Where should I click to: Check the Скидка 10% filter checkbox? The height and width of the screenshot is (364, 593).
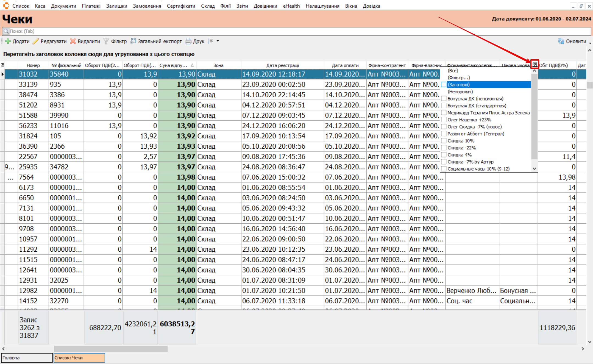(444, 141)
